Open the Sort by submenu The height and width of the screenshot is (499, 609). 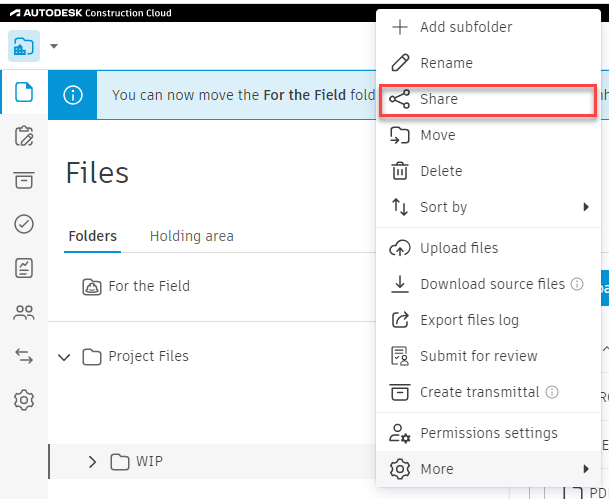click(x=489, y=207)
